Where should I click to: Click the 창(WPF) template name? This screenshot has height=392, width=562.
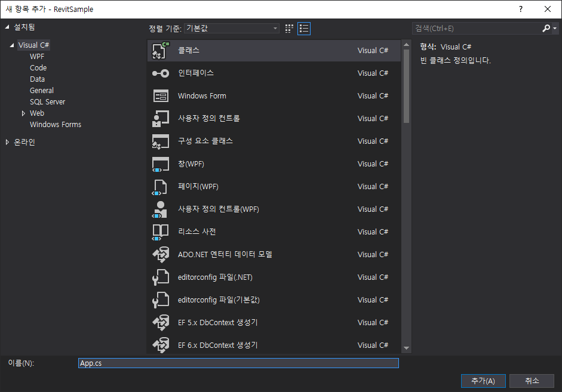(191, 164)
